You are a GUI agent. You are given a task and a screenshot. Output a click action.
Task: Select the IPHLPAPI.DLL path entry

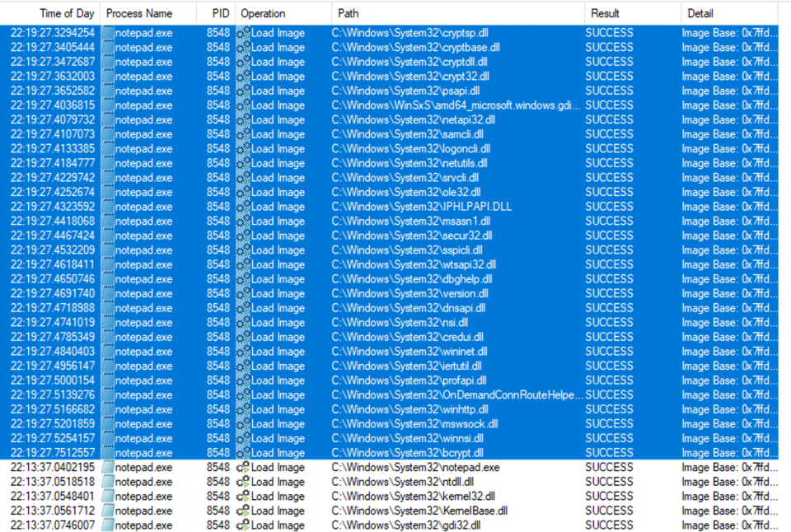tap(421, 207)
